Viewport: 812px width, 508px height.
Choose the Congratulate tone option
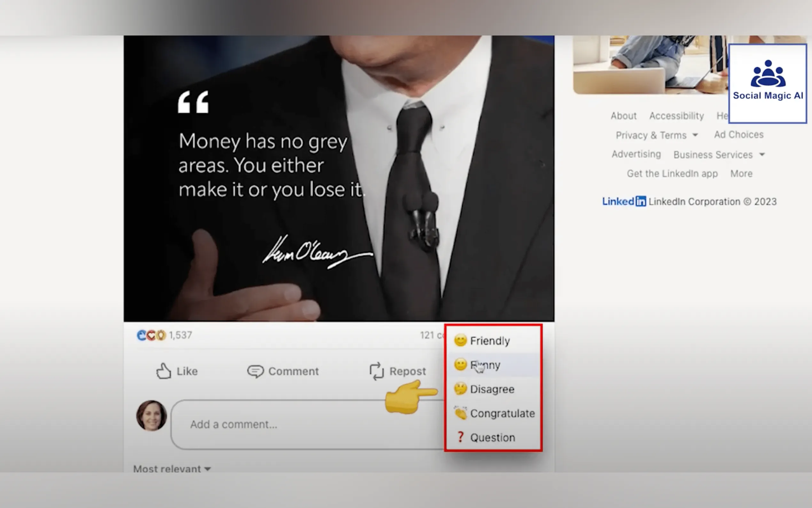coord(502,413)
